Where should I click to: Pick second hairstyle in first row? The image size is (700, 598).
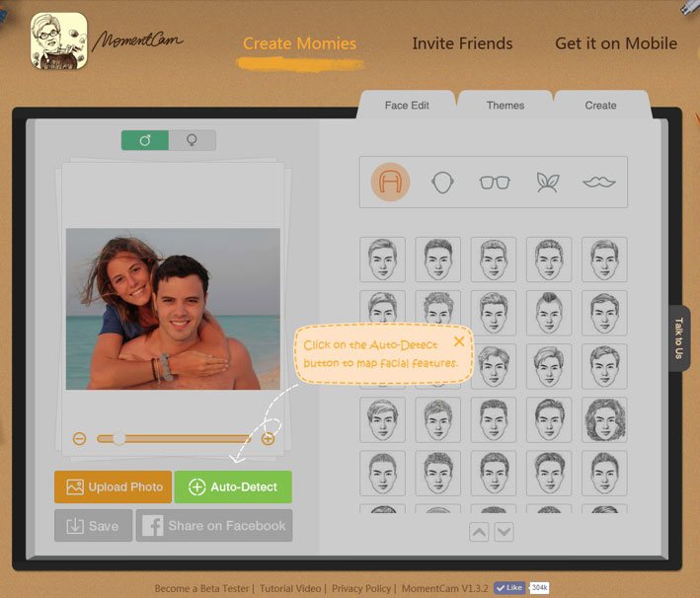pyautogui.click(x=438, y=260)
